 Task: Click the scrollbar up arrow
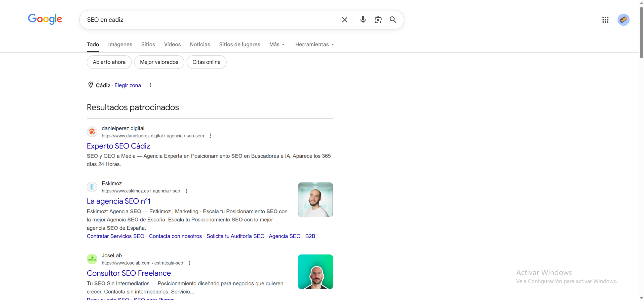coord(641,3)
